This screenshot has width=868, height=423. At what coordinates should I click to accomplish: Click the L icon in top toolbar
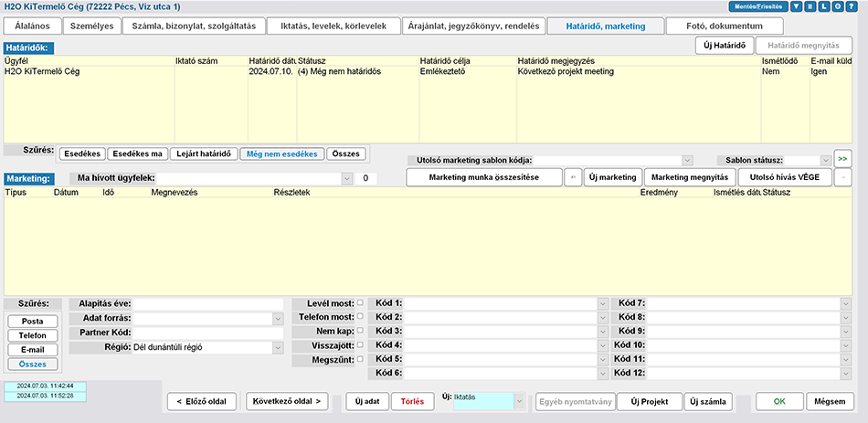click(x=824, y=6)
